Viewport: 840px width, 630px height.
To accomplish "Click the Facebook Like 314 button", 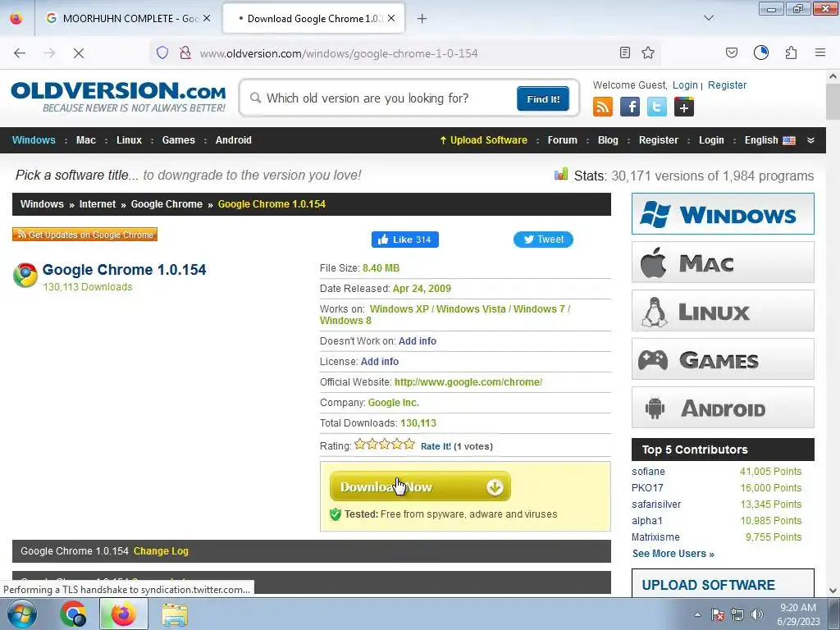I will [x=405, y=240].
